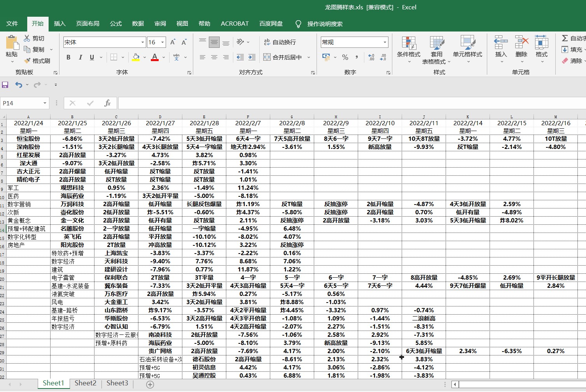Click 格式 format cells button
586x392 pixels.
542,50
